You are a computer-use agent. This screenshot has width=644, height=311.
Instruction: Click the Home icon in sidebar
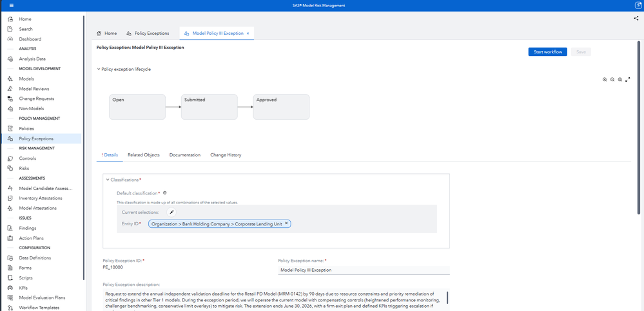(x=10, y=19)
